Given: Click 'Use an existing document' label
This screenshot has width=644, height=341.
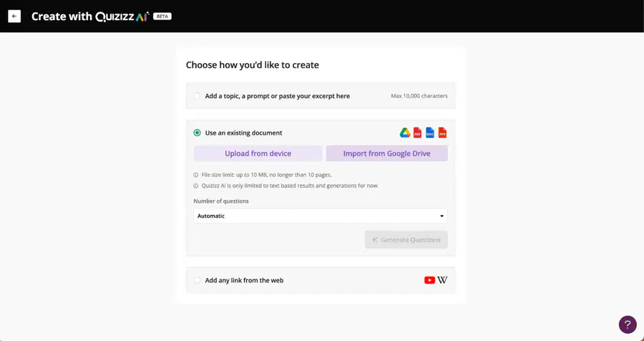Looking at the screenshot, I should 243,133.
